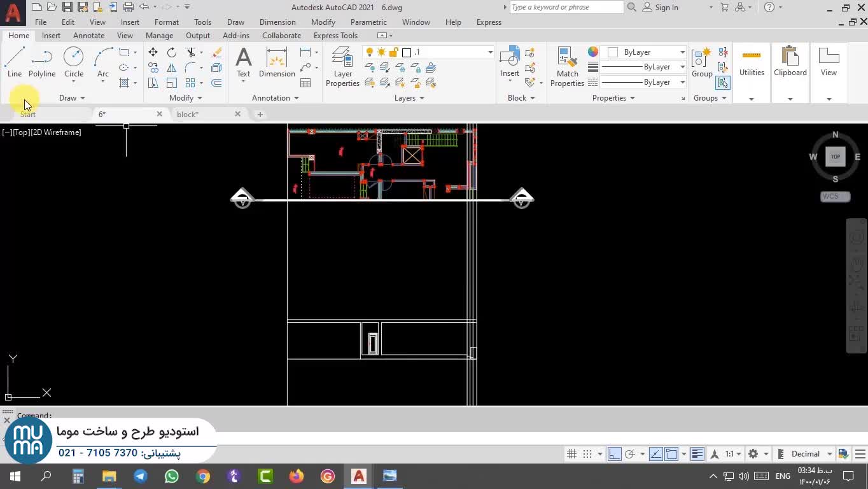
Task: Expand the Draw panel dropdown
Action: [72, 98]
